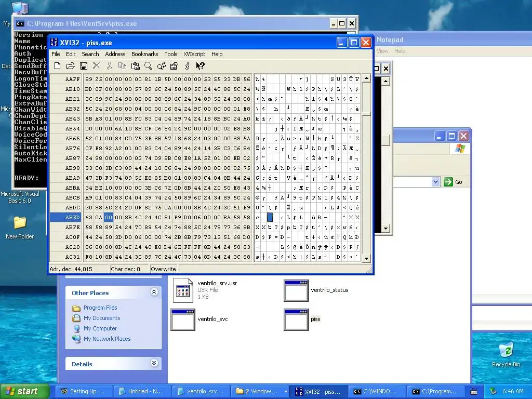Select the ventrilo_status executable icon
Image resolution: width=532 pixels, height=399 pixels.
296,291
